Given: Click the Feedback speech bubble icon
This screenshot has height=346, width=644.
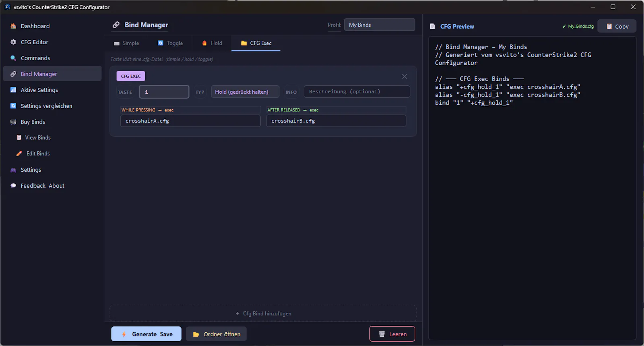Looking at the screenshot, I should pos(13,185).
